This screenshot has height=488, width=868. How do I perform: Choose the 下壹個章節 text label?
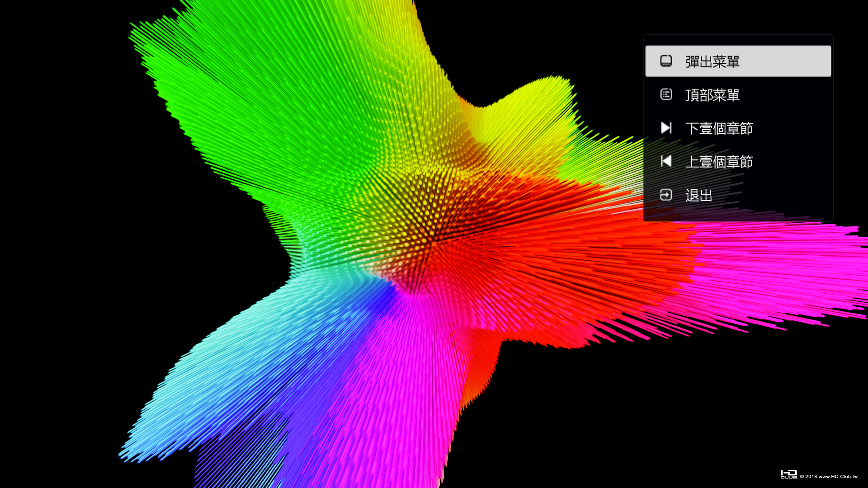(x=719, y=128)
